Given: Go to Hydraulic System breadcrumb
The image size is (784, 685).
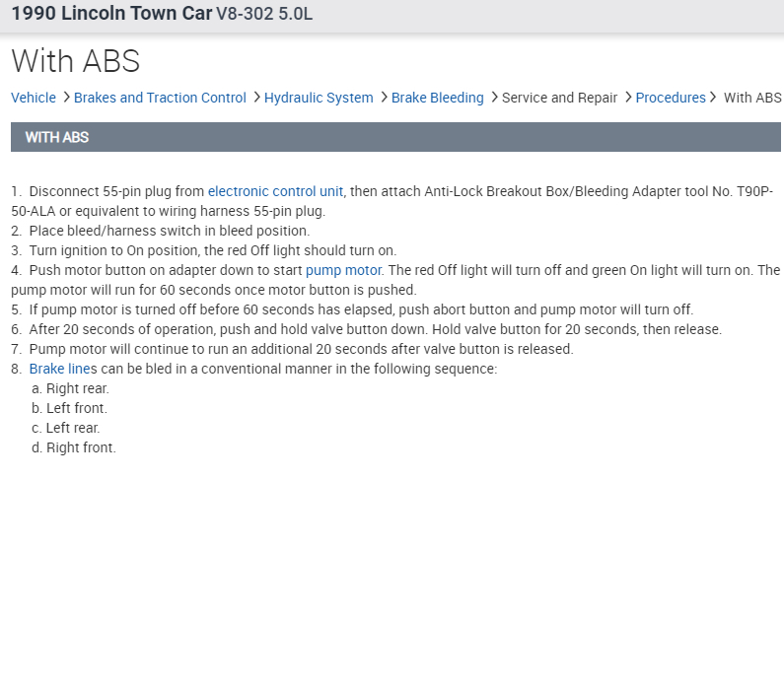Looking at the screenshot, I should pyautogui.click(x=319, y=98).
